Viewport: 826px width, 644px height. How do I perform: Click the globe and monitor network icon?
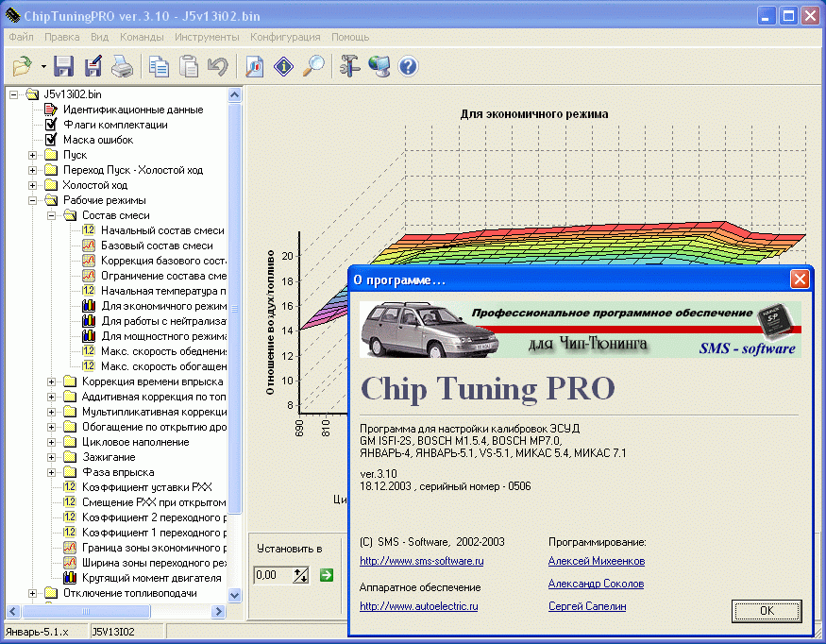pos(379,66)
